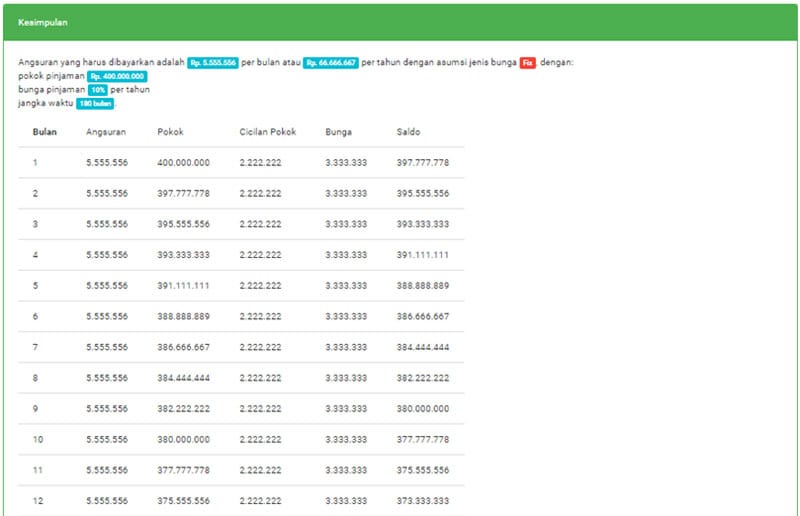This screenshot has height=516, width=800.
Task: Select the 400.000.000 Pokok cell in month 1
Action: click(x=183, y=162)
